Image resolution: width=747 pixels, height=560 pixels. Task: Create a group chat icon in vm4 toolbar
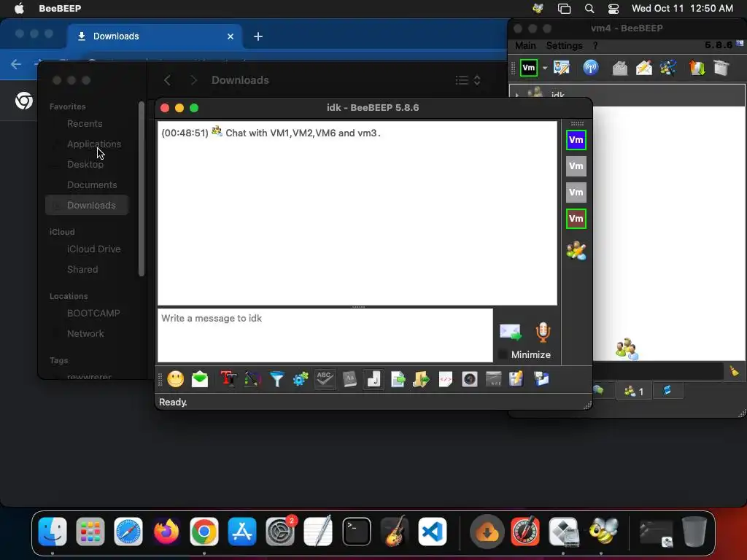point(668,68)
